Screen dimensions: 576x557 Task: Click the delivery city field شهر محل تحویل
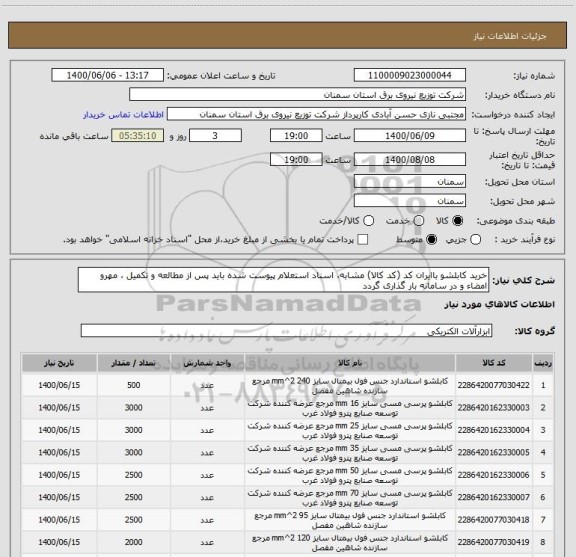[410, 201]
